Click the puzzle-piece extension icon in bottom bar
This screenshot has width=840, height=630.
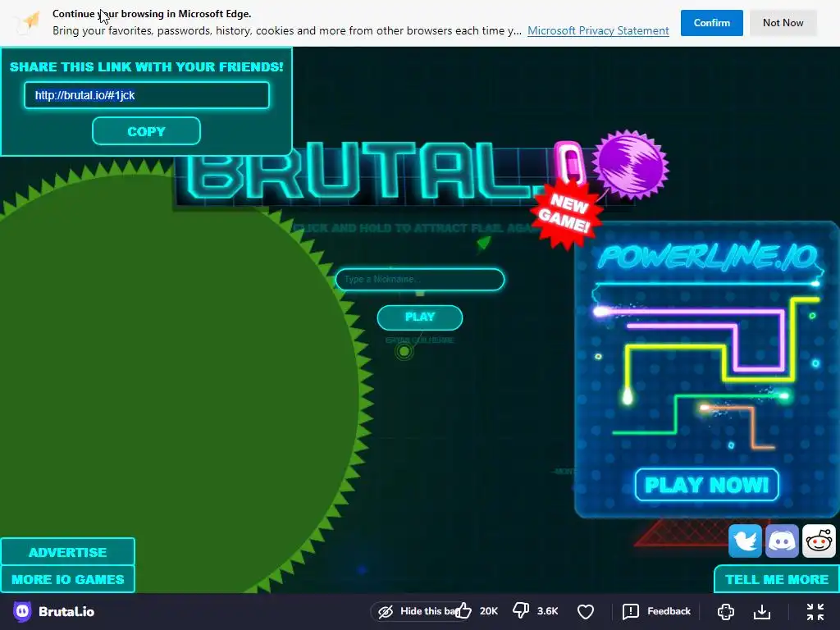[726, 611]
